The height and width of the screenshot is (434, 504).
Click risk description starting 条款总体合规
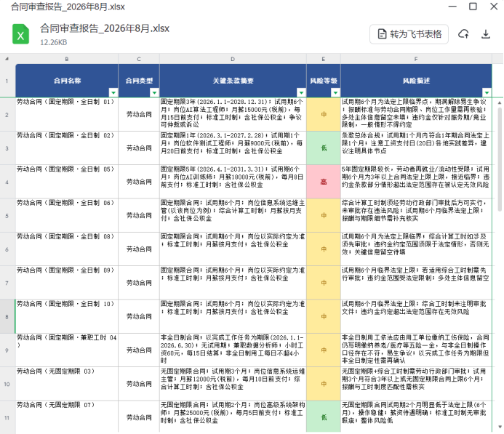coord(416,148)
